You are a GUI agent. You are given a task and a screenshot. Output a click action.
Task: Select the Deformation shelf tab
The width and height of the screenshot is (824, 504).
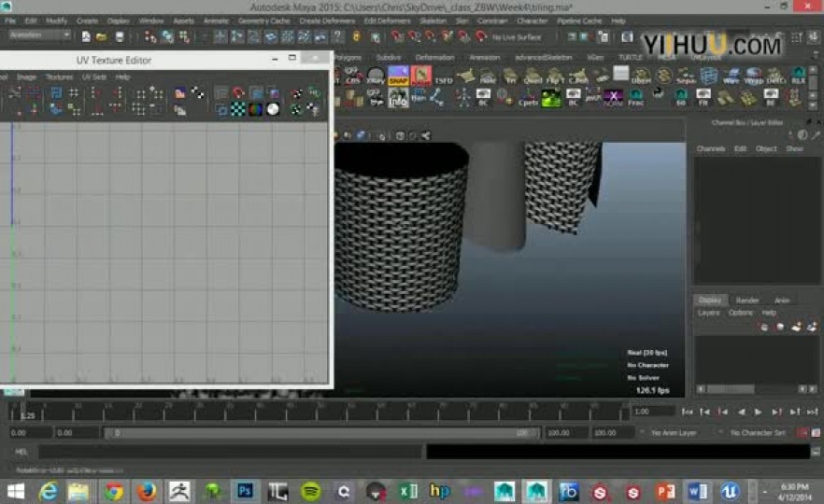click(x=434, y=57)
